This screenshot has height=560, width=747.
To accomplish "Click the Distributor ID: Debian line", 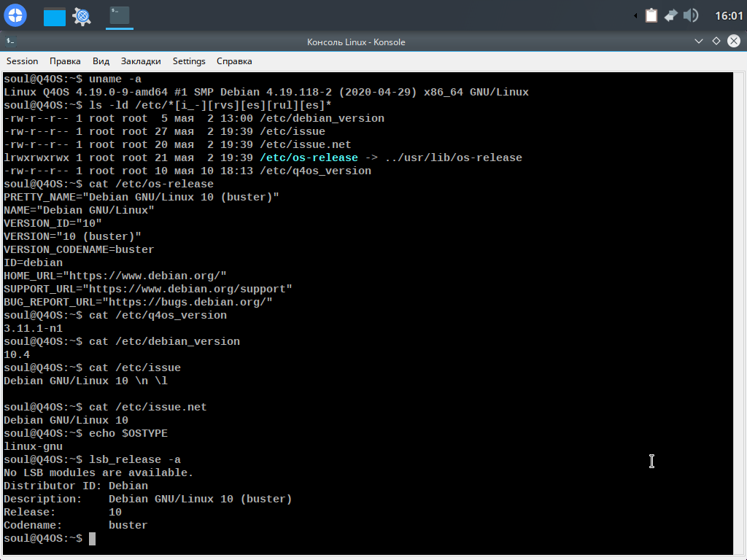I will [76, 486].
